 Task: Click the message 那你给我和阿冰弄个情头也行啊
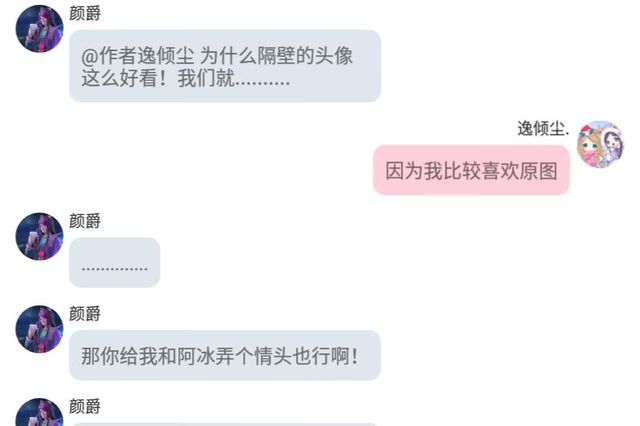coord(225,355)
